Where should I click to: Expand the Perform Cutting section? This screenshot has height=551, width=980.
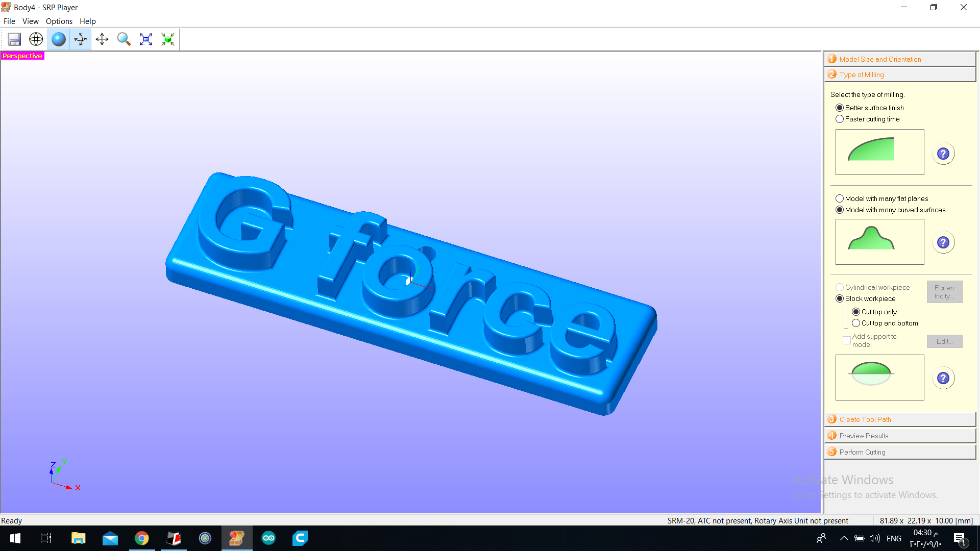coord(862,452)
